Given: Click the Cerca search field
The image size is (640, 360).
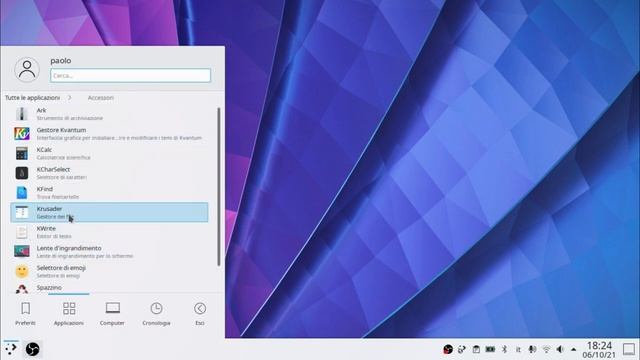Looking at the screenshot, I should (131, 76).
